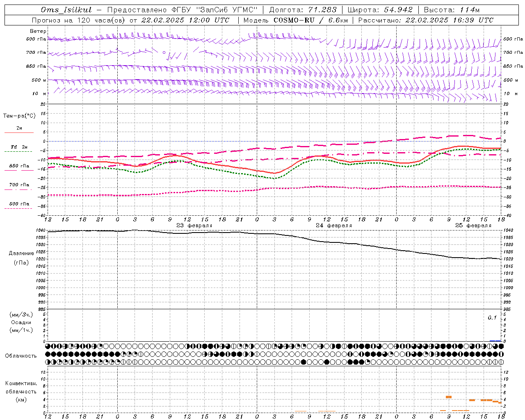This screenshot has width=525, height=420.
Task: Click '500 гПа' in the temperature legend
Action: click(19, 204)
